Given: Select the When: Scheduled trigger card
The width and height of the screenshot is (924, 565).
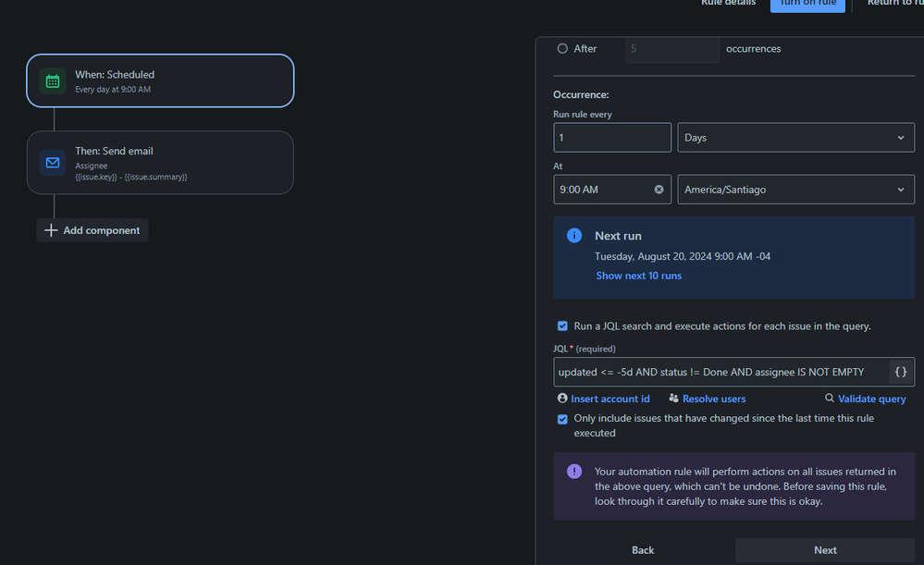Looking at the screenshot, I should (160, 80).
